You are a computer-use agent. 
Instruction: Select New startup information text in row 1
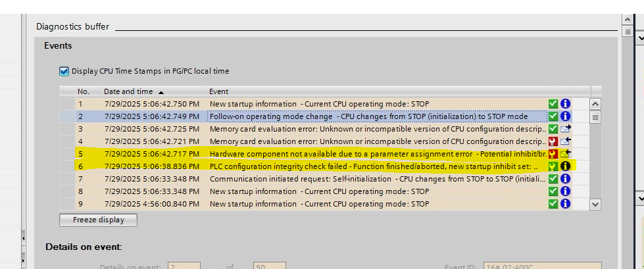(x=319, y=105)
